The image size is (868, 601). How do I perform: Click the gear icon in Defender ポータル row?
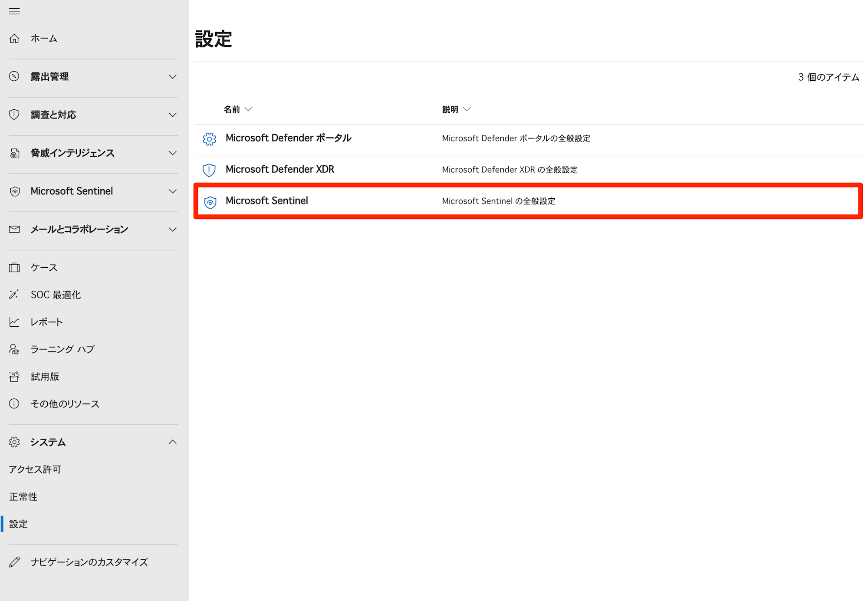[209, 139]
